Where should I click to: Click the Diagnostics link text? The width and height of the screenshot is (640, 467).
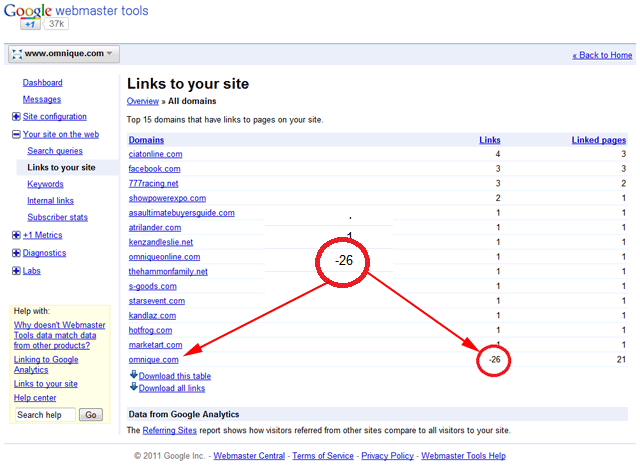pos(44,253)
